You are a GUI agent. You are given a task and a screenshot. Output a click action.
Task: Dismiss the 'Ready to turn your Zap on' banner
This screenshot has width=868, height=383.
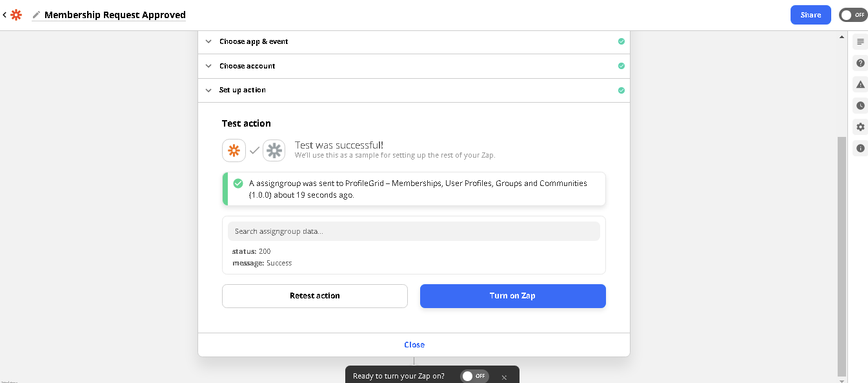pyautogui.click(x=504, y=377)
